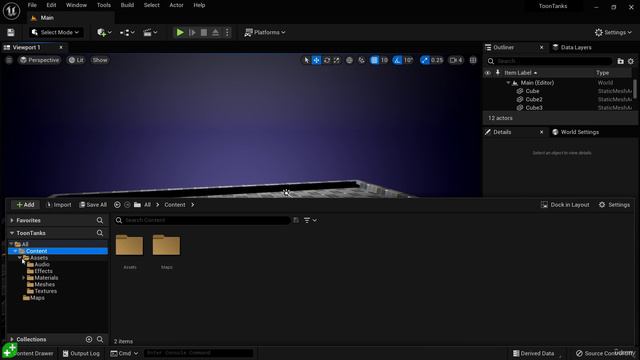
Task: Toggle world/local coordinate space globe
Action: tap(349, 60)
